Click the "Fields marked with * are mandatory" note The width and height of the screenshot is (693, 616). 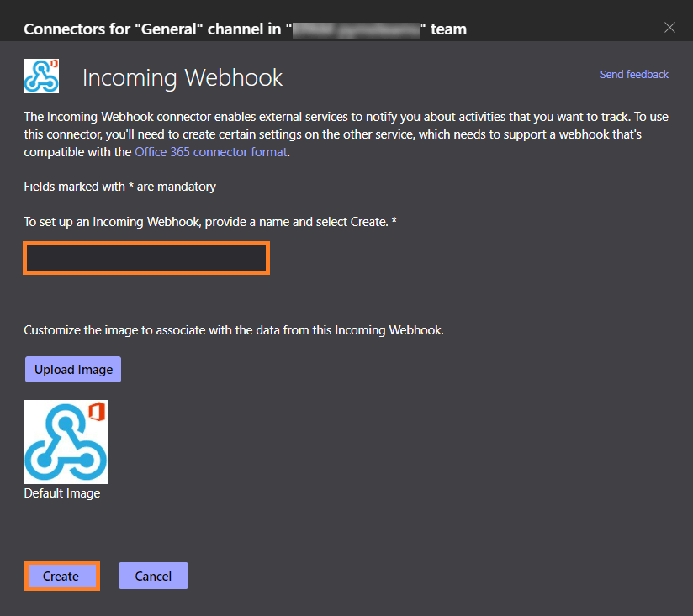[x=120, y=187]
